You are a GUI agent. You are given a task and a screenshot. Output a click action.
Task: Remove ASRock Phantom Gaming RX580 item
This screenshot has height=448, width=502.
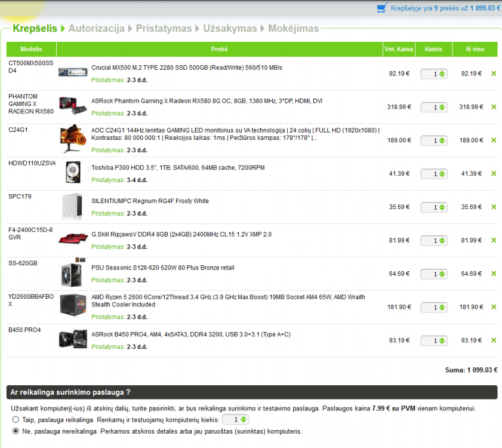[x=494, y=107]
